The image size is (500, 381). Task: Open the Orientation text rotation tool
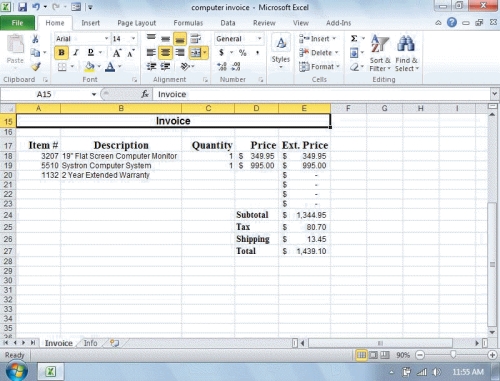pos(186,67)
